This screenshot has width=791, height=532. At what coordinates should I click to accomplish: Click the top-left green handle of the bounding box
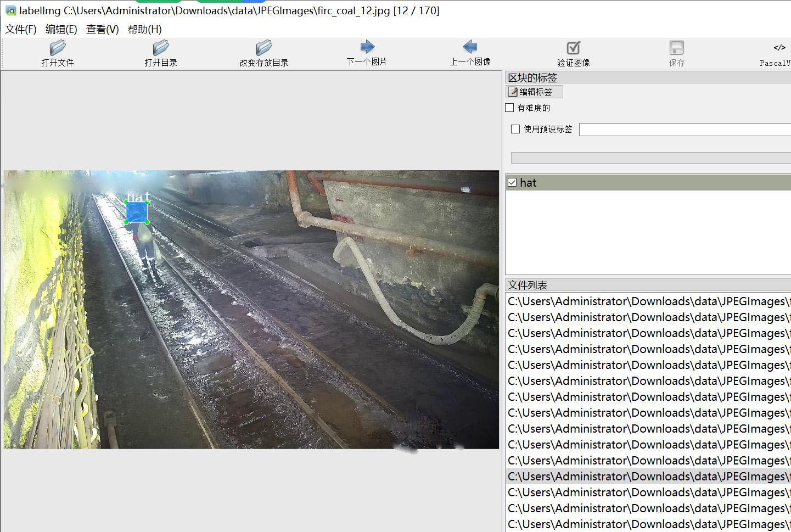tap(127, 203)
